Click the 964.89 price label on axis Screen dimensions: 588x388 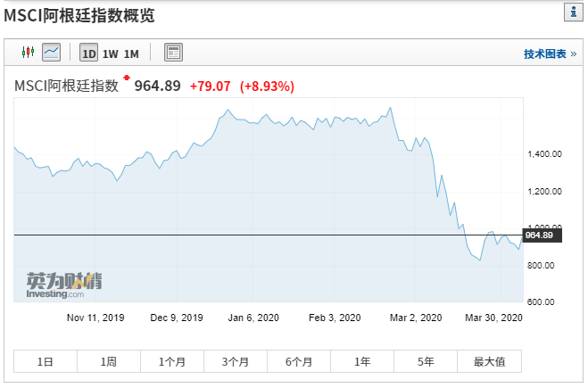pos(541,235)
